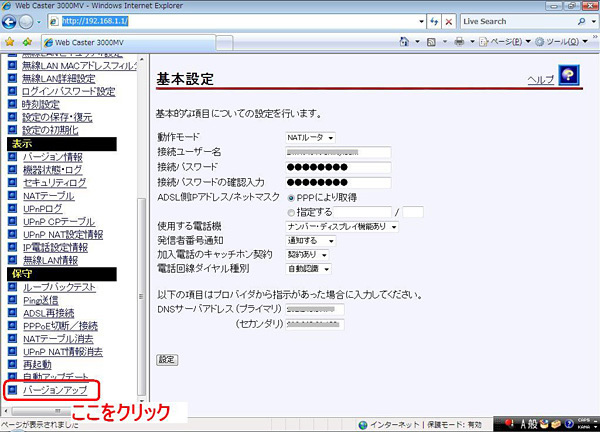Screen dimensions: 600x432
Task: Select the PPPにより取得 radio button
Action: (x=291, y=198)
